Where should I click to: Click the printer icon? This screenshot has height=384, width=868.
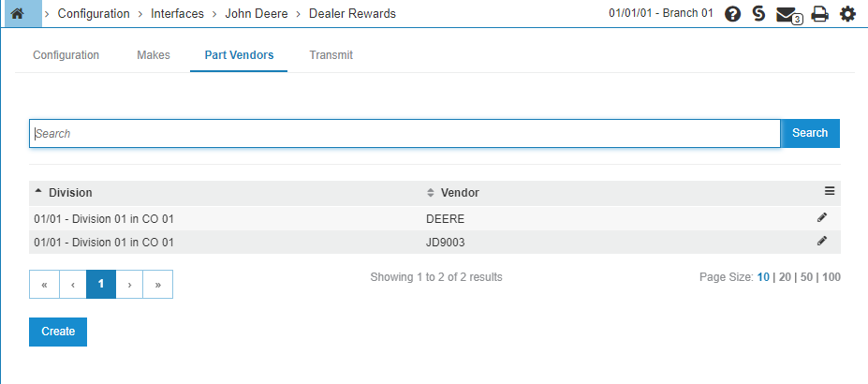click(820, 14)
